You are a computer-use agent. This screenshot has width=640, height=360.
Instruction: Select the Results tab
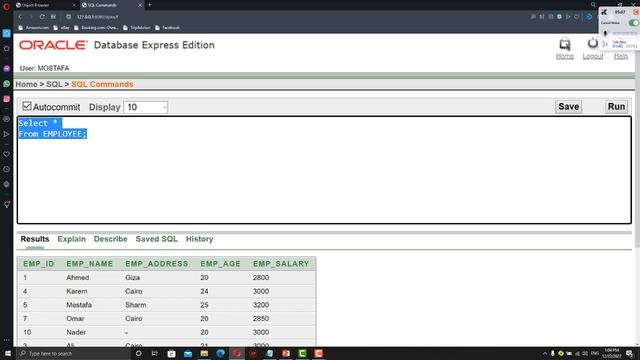pyautogui.click(x=35, y=239)
